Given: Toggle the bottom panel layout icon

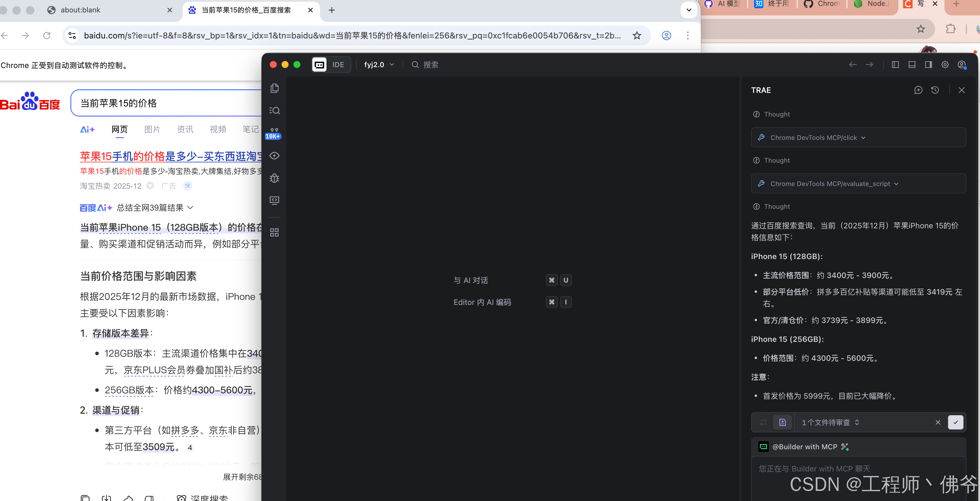Looking at the screenshot, I should 912,65.
